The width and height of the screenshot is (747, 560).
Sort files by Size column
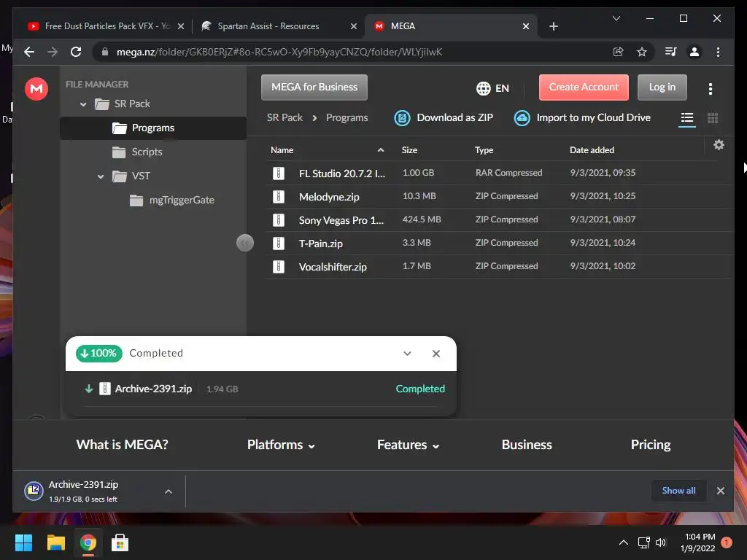409,150
